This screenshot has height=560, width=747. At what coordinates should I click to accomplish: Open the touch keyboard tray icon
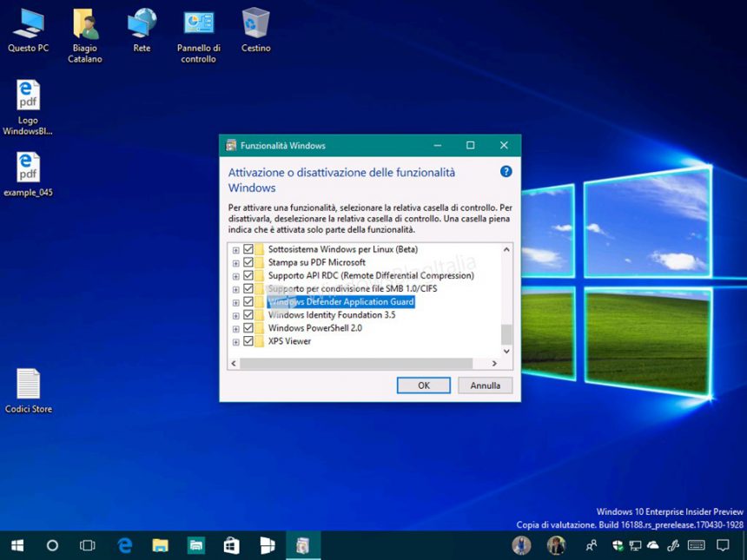(x=697, y=545)
